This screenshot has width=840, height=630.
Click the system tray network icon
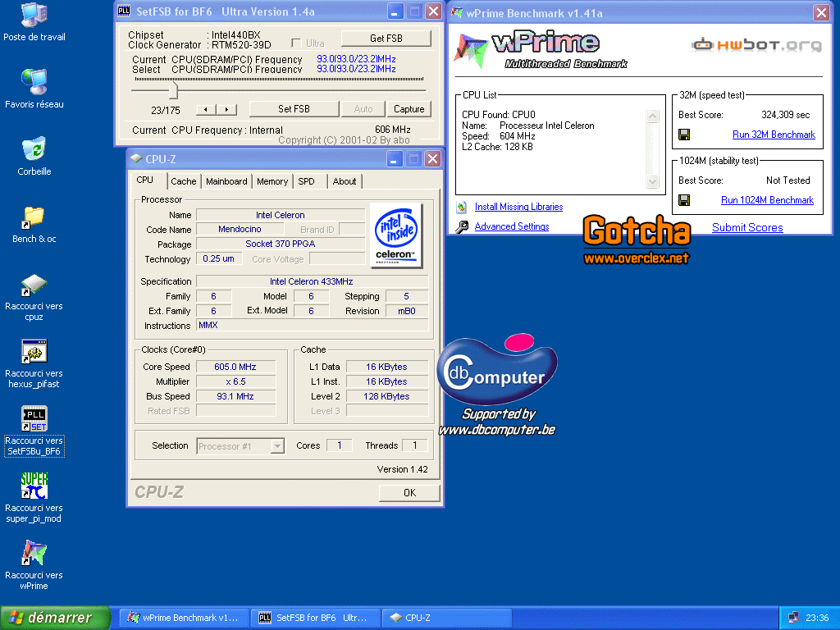(x=793, y=618)
